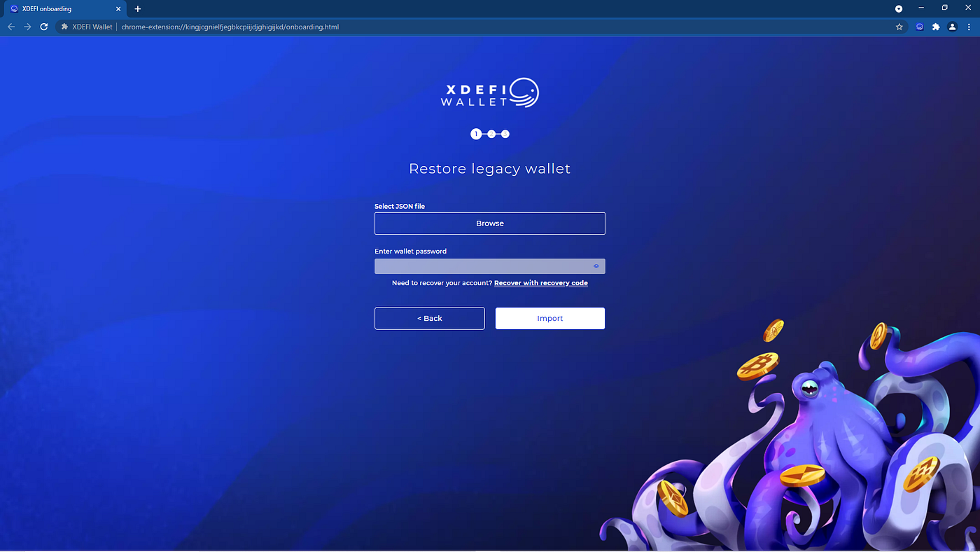Select step 3 in the progress indicator
The height and width of the screenshot is (552, 980).
pos(505,134)
